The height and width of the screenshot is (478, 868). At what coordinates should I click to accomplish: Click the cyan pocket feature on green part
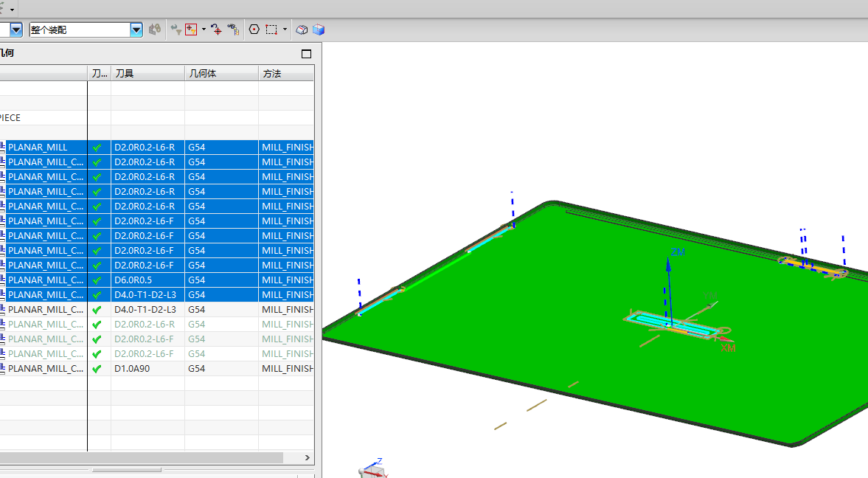click(674, 325)
